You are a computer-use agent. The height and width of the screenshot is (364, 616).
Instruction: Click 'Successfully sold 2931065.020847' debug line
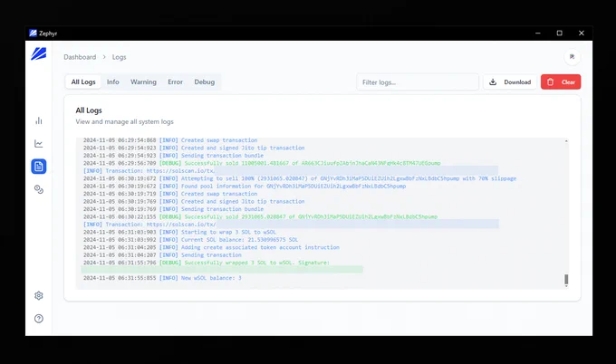point(260,216)
